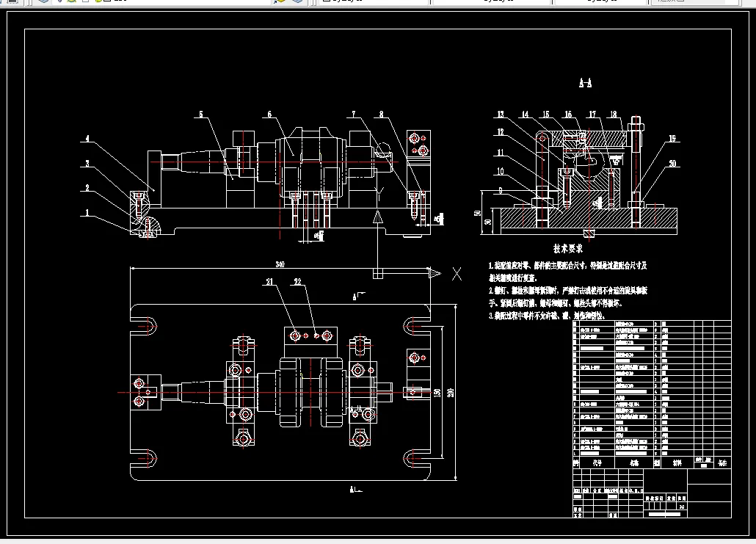Select part balloon number 4
The height and width of the screenshot is (544, 756).
[x=87, y=139]
